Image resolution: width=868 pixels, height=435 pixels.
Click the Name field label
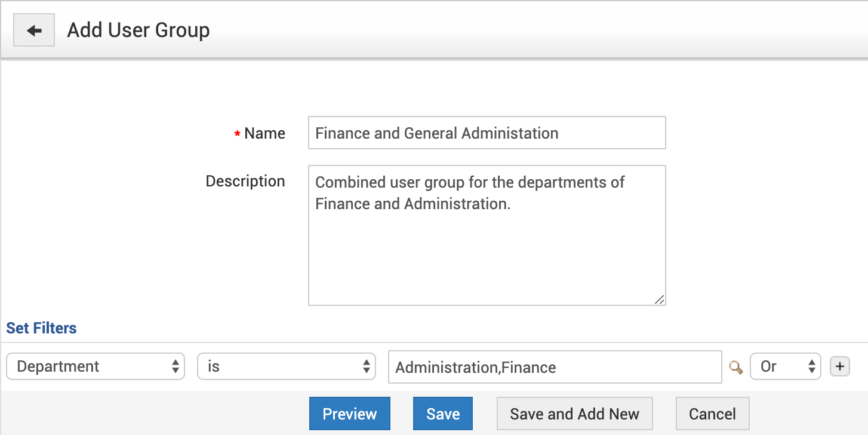265,133
